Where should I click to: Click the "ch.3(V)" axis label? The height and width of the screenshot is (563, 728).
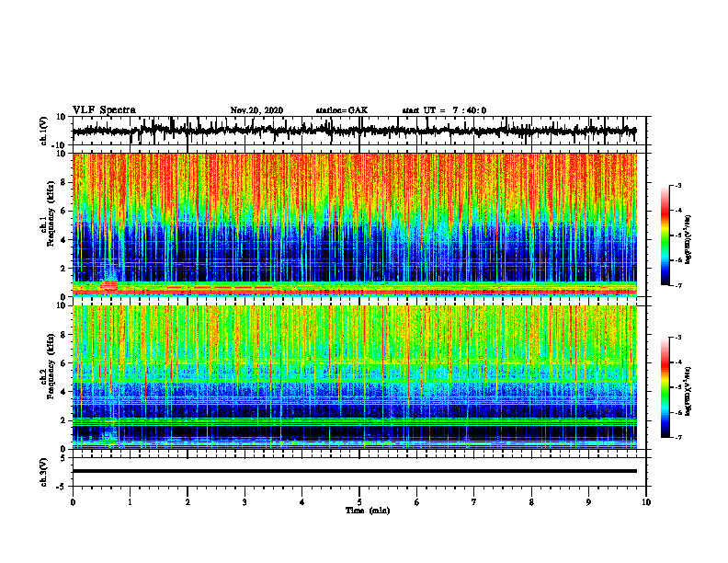coord(43,472)
